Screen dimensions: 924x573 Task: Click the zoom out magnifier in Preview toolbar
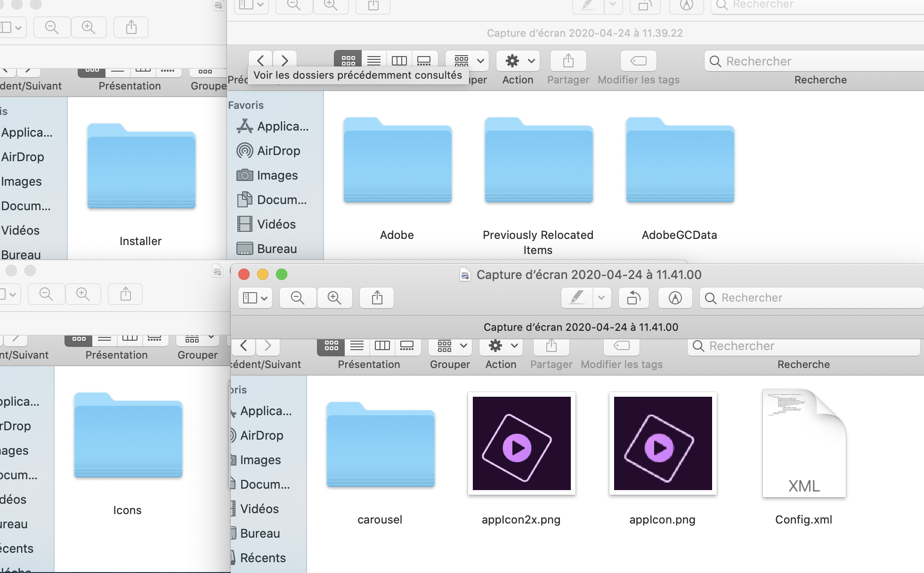tap(298, 298)
